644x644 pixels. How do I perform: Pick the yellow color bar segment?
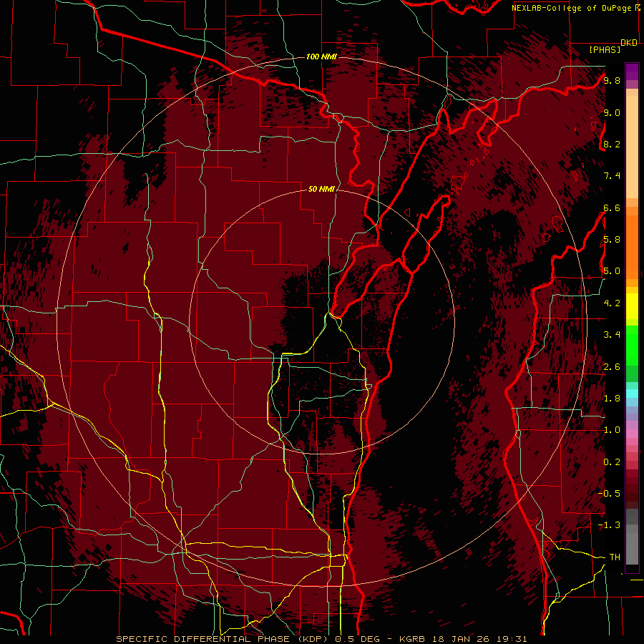(x=632, y=306)
